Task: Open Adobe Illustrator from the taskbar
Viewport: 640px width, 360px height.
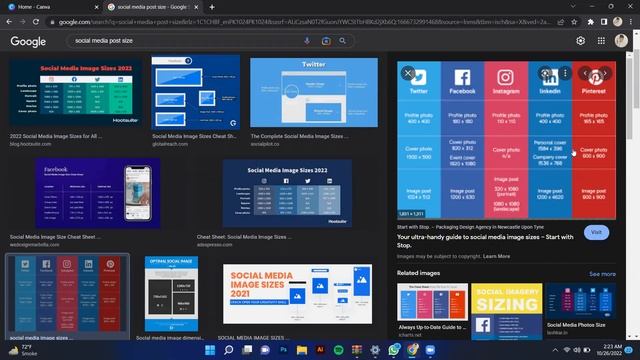Action: coord(320,350)
